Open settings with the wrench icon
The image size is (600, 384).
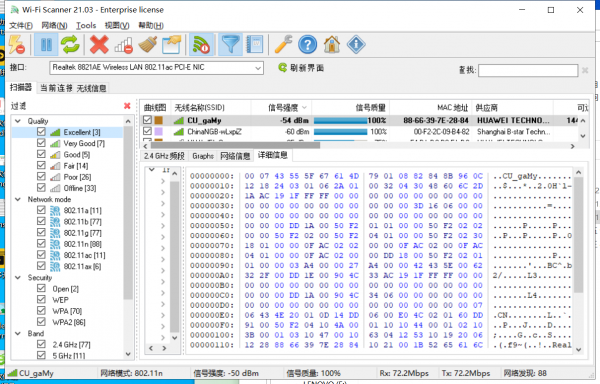click(x=284, y=45)
